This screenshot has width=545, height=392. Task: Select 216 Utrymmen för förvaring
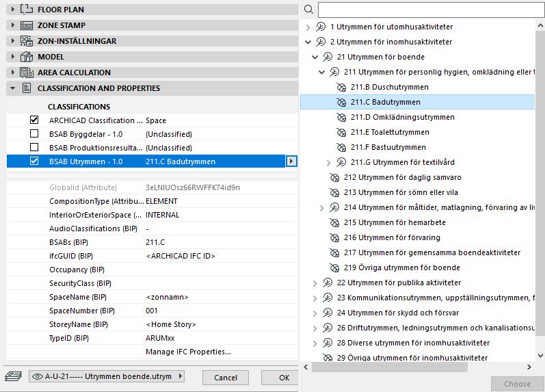click(392, 237)
